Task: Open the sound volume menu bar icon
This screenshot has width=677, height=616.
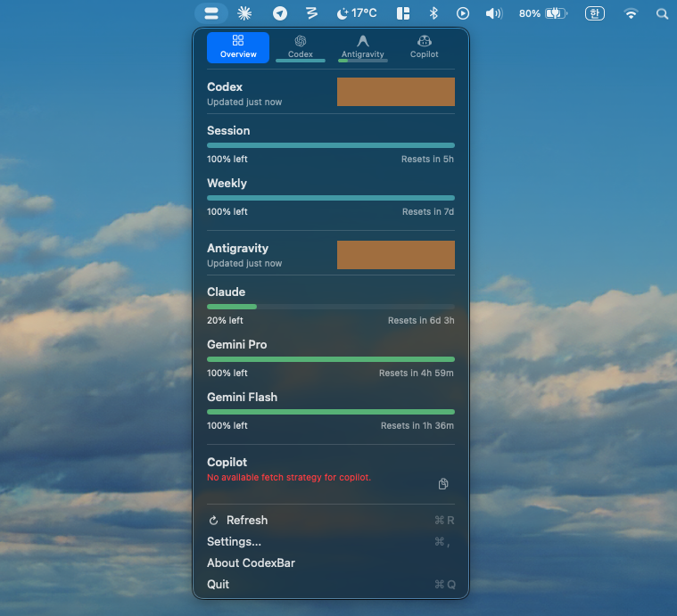Action: tap(494, 13)
